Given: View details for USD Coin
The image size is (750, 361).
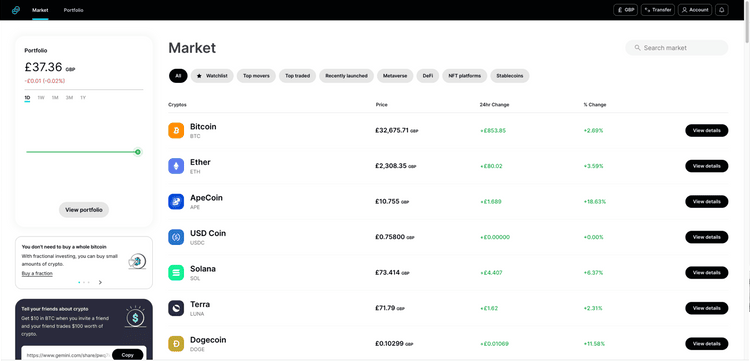Looking at the screenshot, I should coord(706,237).
